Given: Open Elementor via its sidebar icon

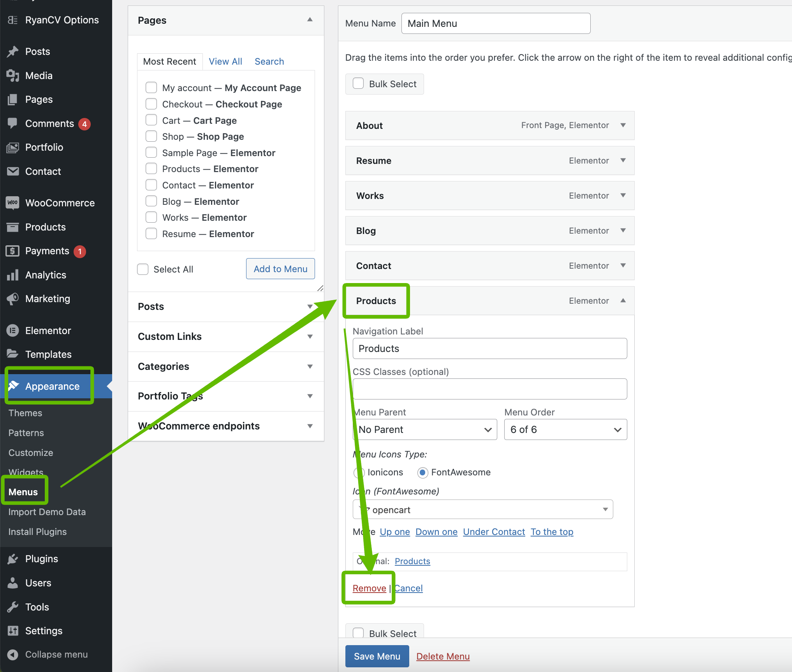Looking at the screenshot, I should pos(12,331).
